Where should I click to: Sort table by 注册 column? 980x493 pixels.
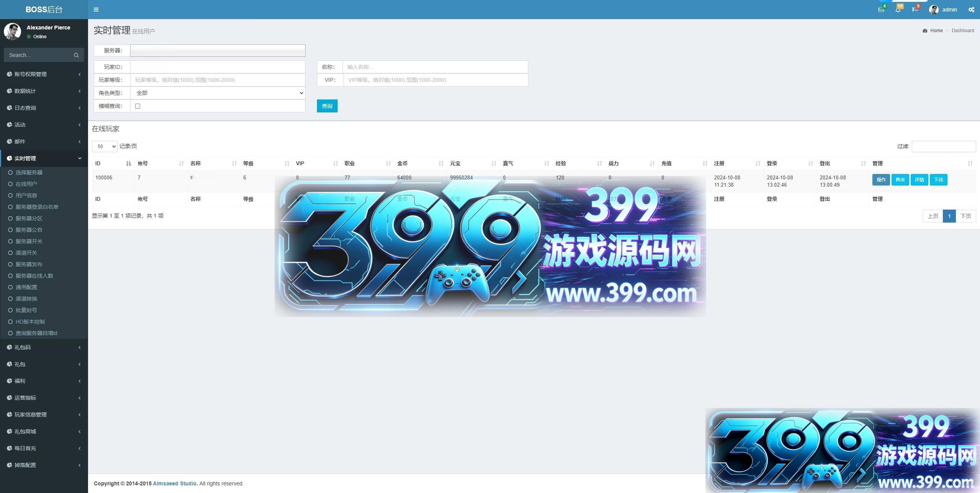737,163
